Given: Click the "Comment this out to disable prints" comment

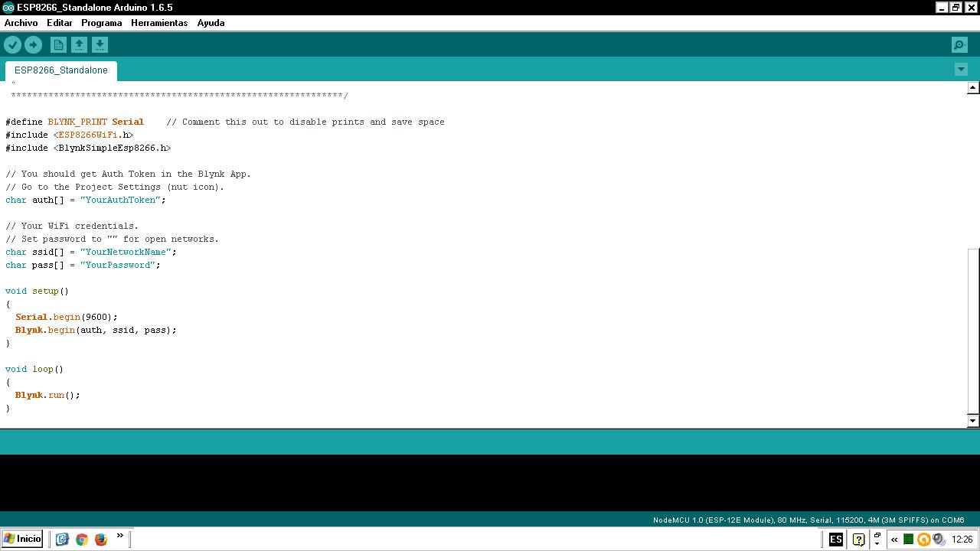Looking at the screenshot, I should [305, 122].
